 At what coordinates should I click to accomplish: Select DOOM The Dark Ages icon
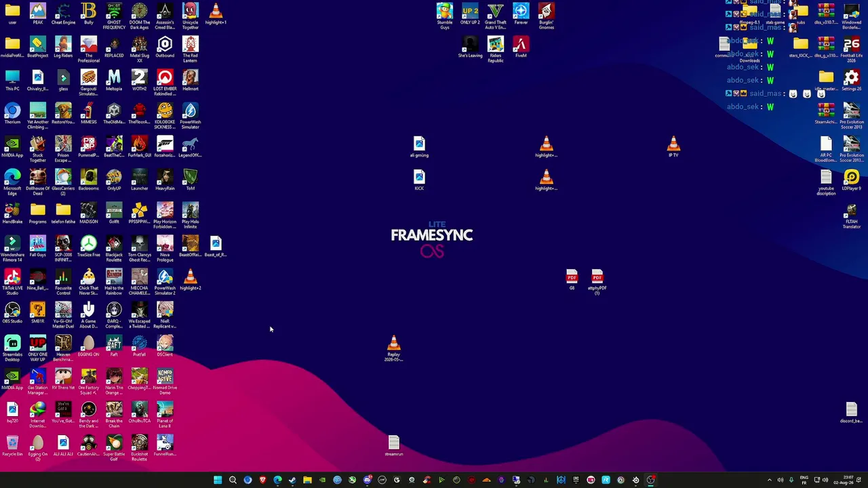coord(139,16)
